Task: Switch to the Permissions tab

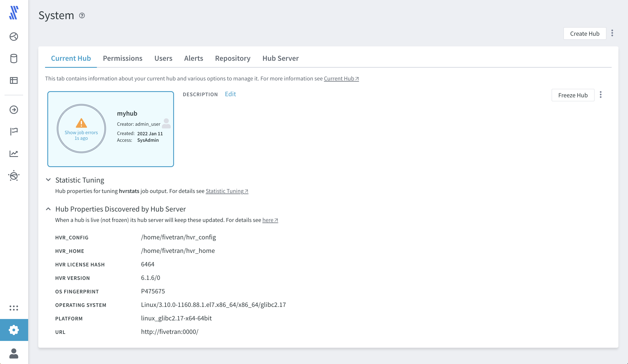Action: click(122, 58)
